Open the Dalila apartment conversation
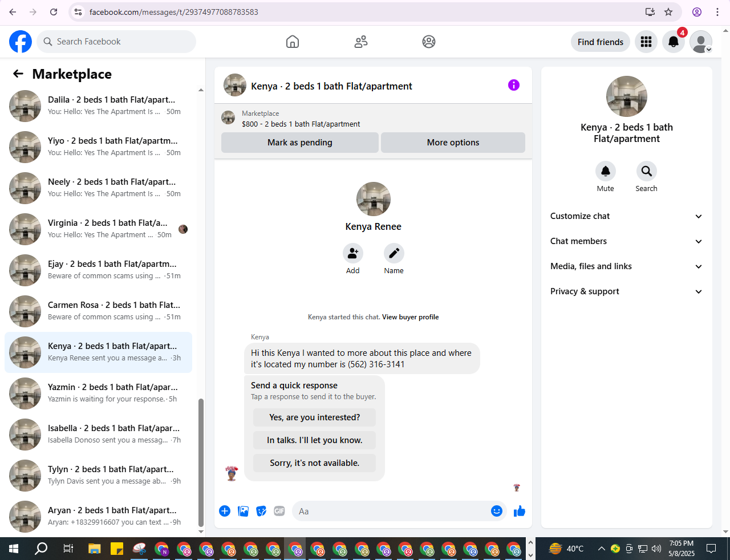This screenshot has width=730, height=560. point(98,105)
